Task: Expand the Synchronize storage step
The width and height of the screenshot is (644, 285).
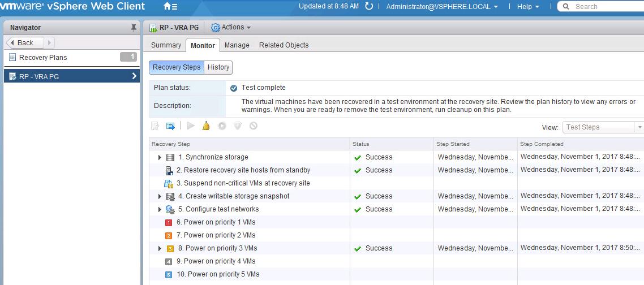Action: click(x=160, y=157)
